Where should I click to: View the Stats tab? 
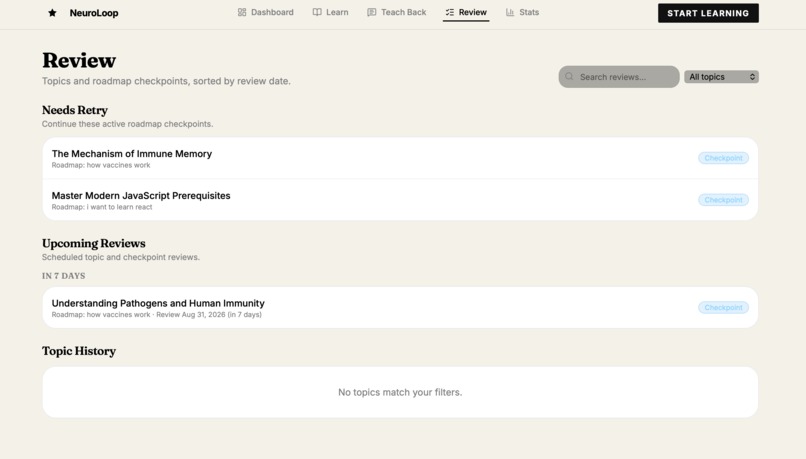tap(522, 12)
